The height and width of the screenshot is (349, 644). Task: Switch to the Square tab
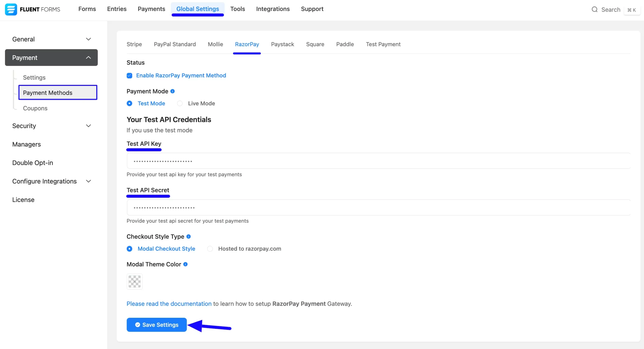[315, 44]
